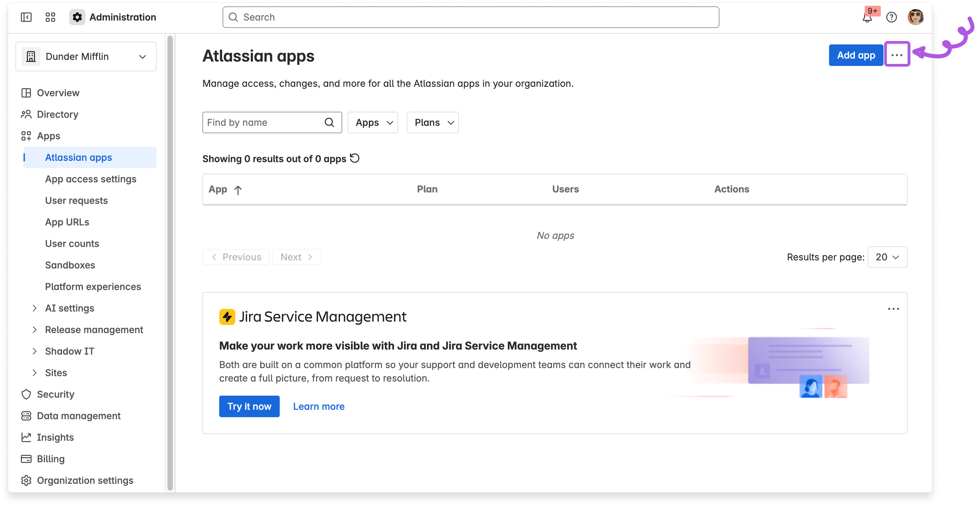Click the search magnifier in Find by name
Screen dimensions: 980x506
329,122
